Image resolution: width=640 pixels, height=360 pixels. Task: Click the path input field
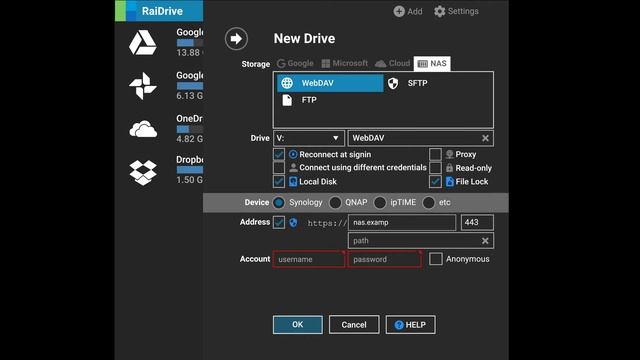click(x=421, y=241)
